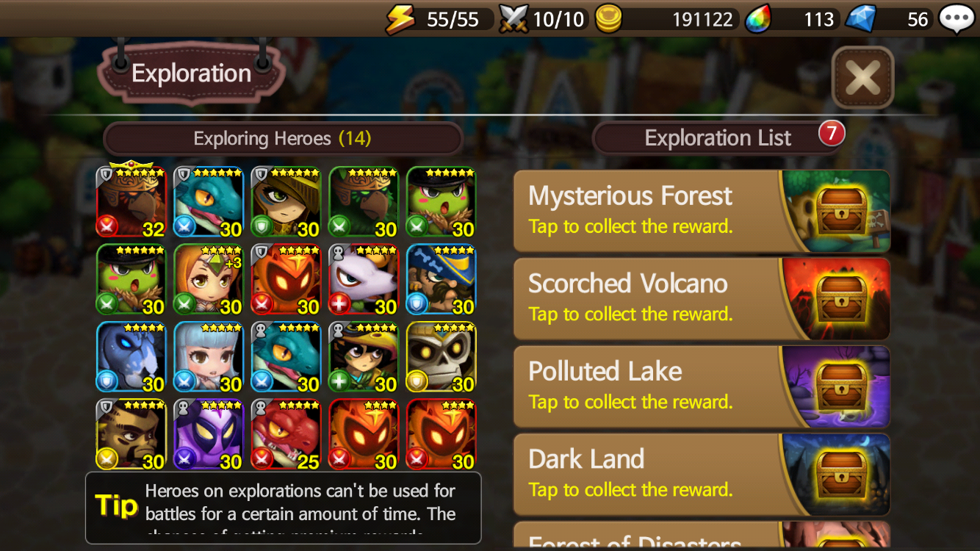The image size is (980, 551).
Task: Select the level 25 red dragon hero
Action: click(287, 435)
